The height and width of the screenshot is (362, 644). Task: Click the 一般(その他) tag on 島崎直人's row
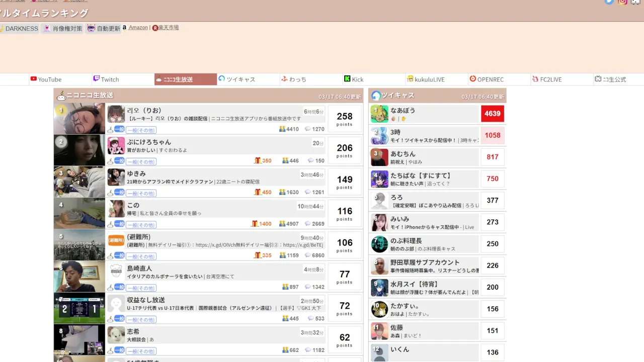[x=141, y=288]
